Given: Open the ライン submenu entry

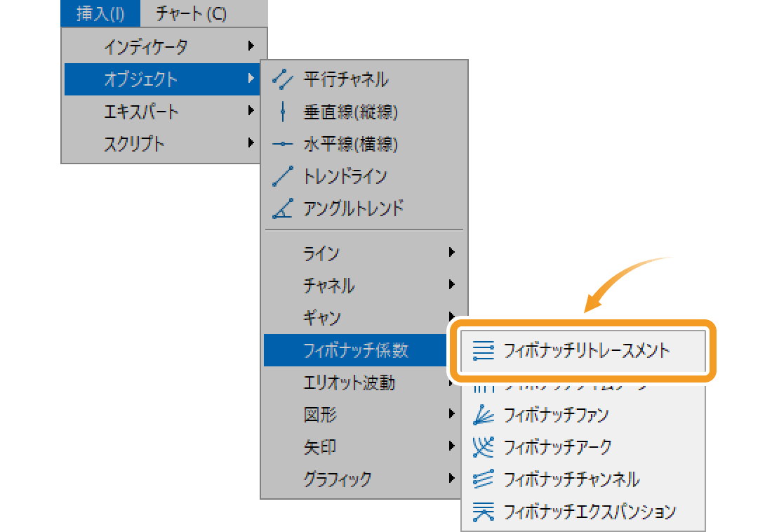Looking at the screenshot, I should coord(364,253).
